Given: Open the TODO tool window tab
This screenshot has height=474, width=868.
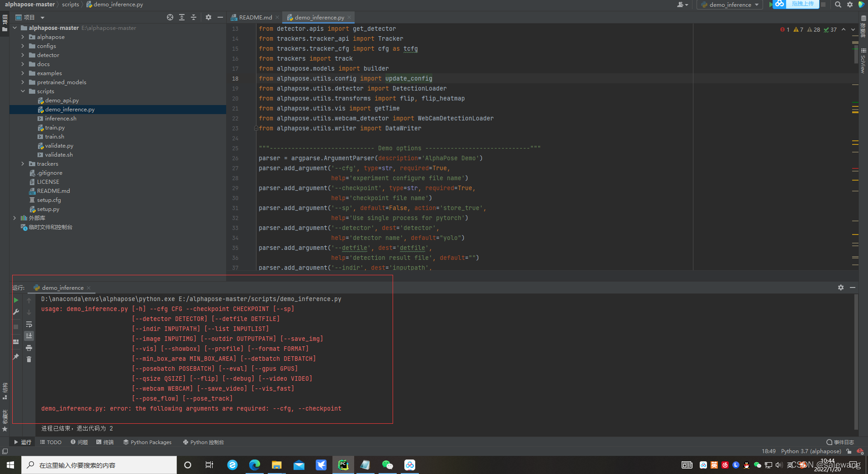Looking at the screenshot, I should click(x=51, y=442).
